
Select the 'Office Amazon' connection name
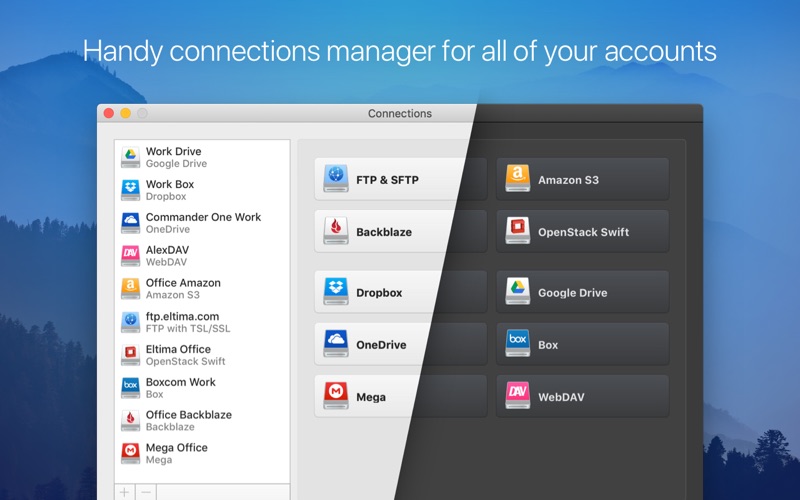pyautogui.click(x=183, y=283)
